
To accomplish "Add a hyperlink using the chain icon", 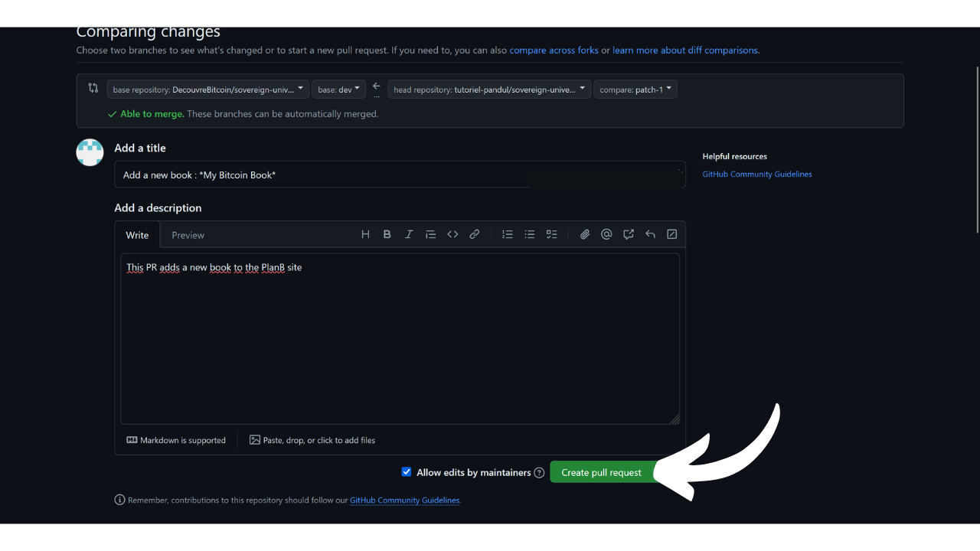I will click(x=475, y=234).
